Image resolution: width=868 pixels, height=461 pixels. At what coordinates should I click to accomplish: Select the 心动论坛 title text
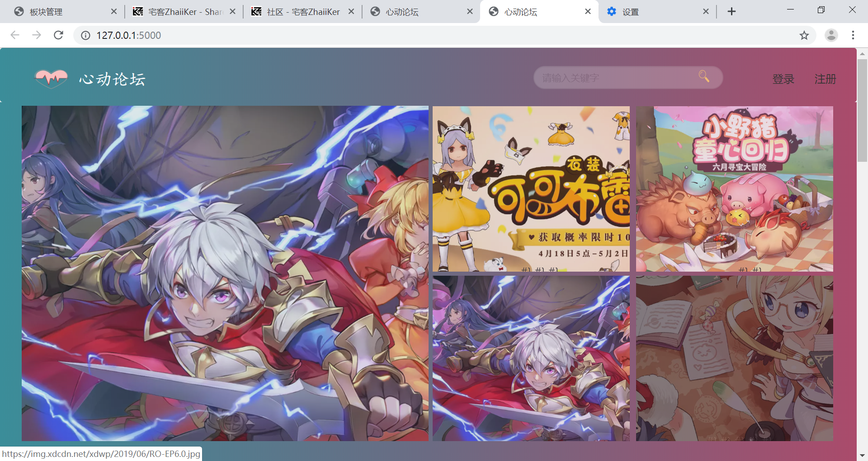click(x=111, y=79)
